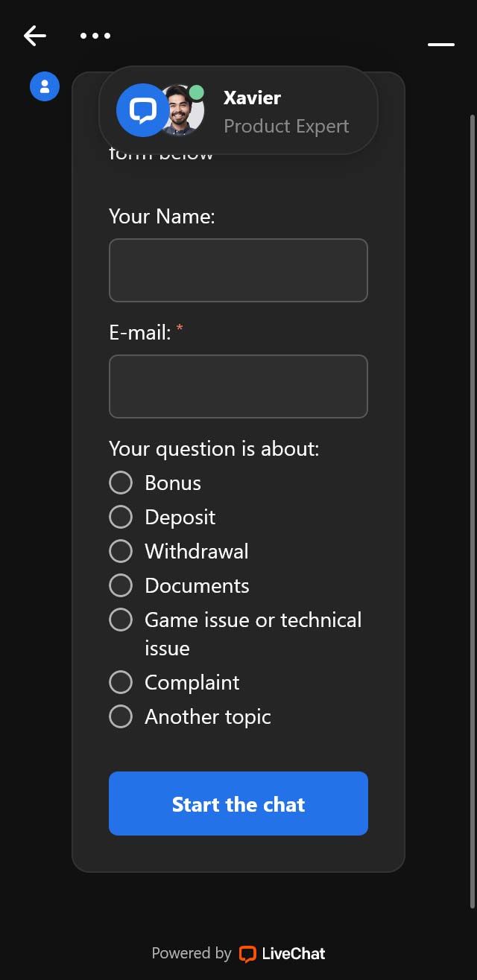
Task: Go back using the arrow icon
Action: pyautogui.click(x=35, y=35)
